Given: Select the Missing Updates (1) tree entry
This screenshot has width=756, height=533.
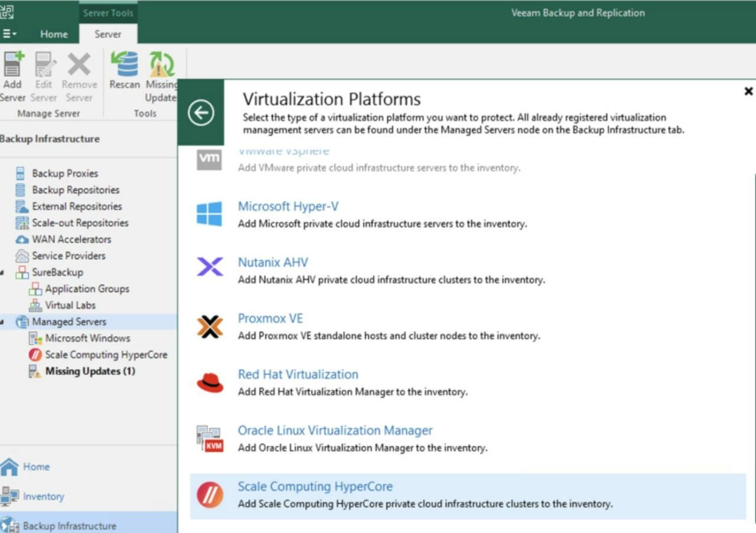Looking at the screenshot, I should point(90,372).
